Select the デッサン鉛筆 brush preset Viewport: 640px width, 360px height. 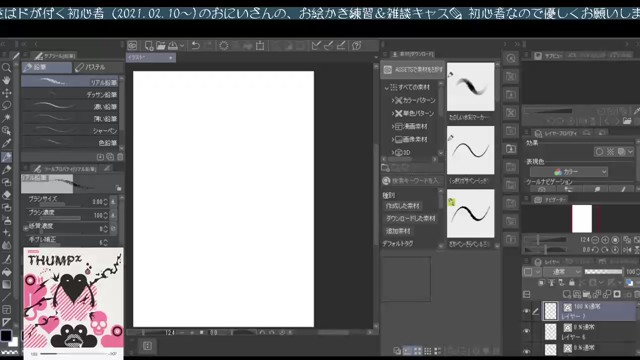(x=70, y=95)
